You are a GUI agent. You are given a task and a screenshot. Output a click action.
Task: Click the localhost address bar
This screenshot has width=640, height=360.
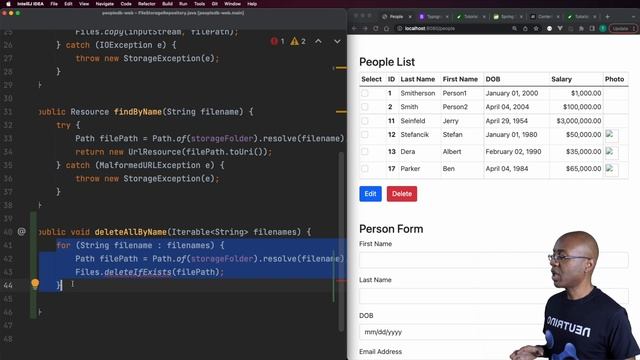pyautogui.click(x=453, y=29)
